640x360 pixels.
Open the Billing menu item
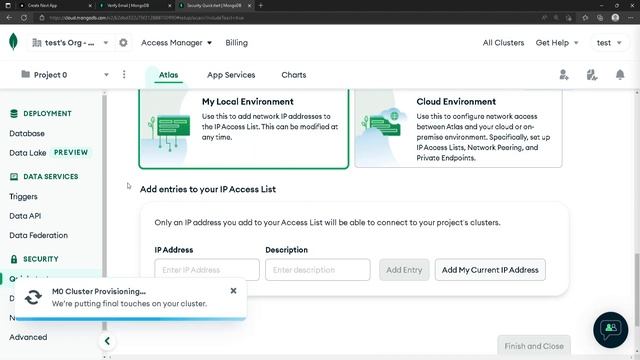236,42
